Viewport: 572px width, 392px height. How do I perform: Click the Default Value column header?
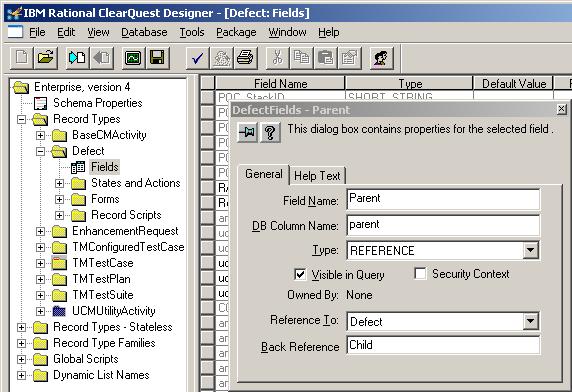pos(514,84)
